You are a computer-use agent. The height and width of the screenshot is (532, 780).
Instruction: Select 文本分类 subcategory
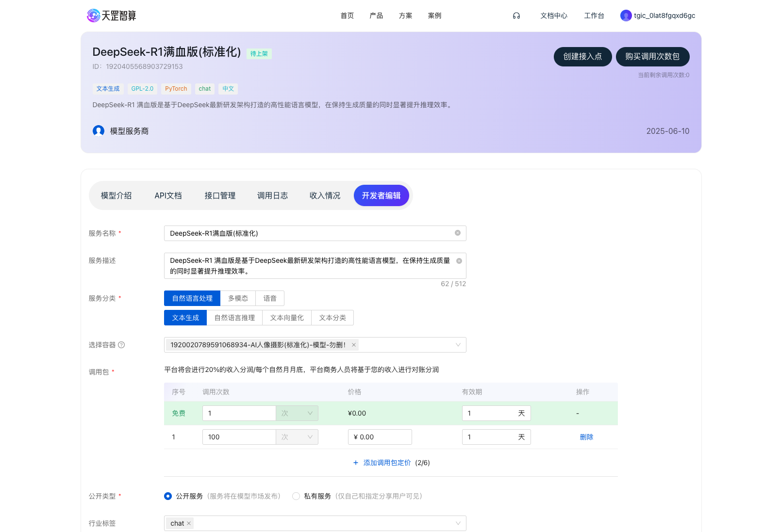[x=332, y=318]
